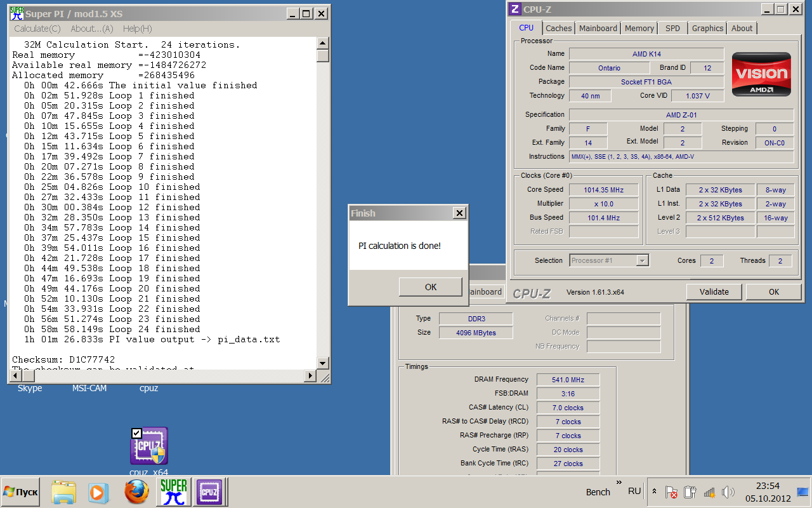Click the Loop 24 finished line
Screen dimensions: 812x508
tap(112, 329)
